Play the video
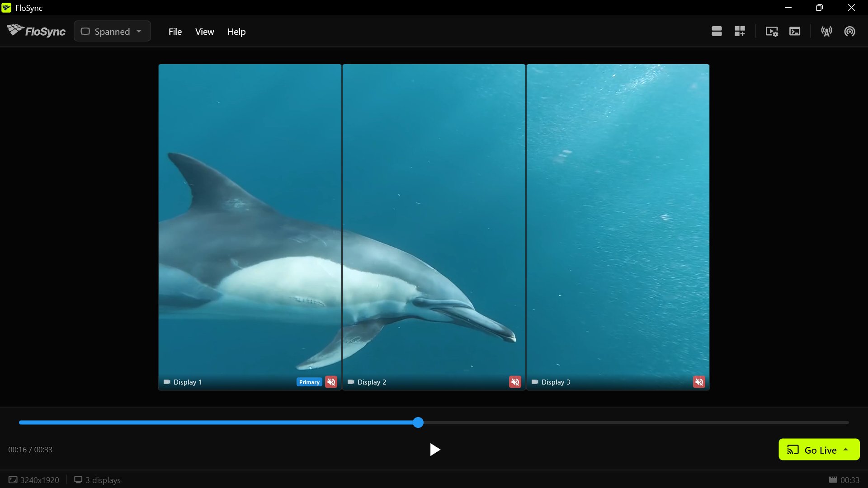Viewport: 868px width, 488px height. point(434,450)
